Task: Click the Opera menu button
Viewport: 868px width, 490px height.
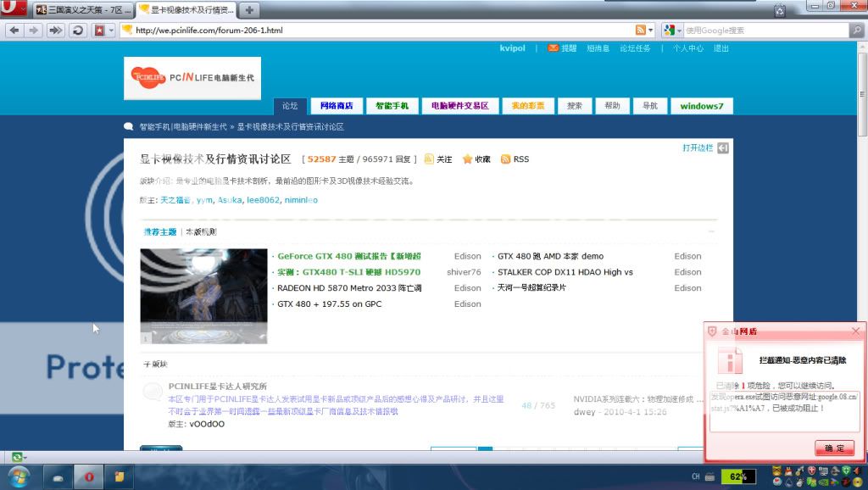Action: [14, 10]
